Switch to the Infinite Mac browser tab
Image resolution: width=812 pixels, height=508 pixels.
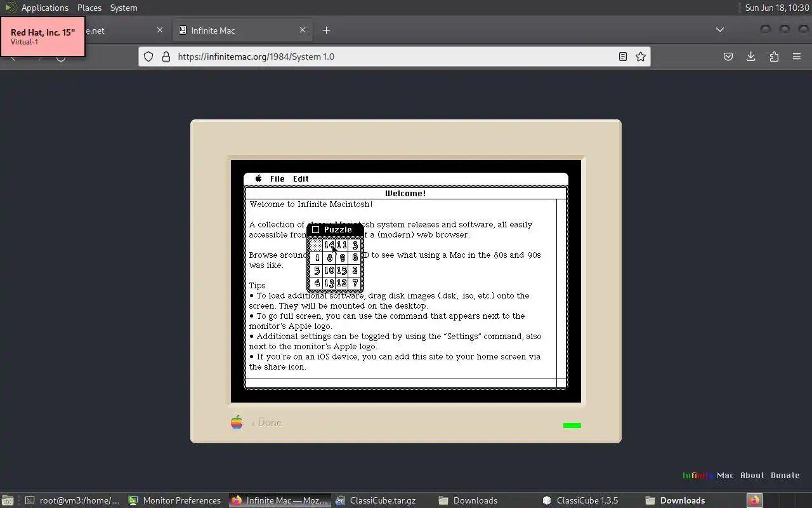241,30
